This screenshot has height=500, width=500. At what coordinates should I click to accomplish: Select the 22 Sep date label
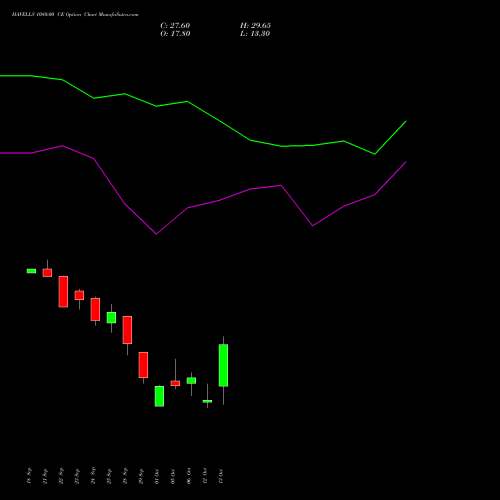61,476
